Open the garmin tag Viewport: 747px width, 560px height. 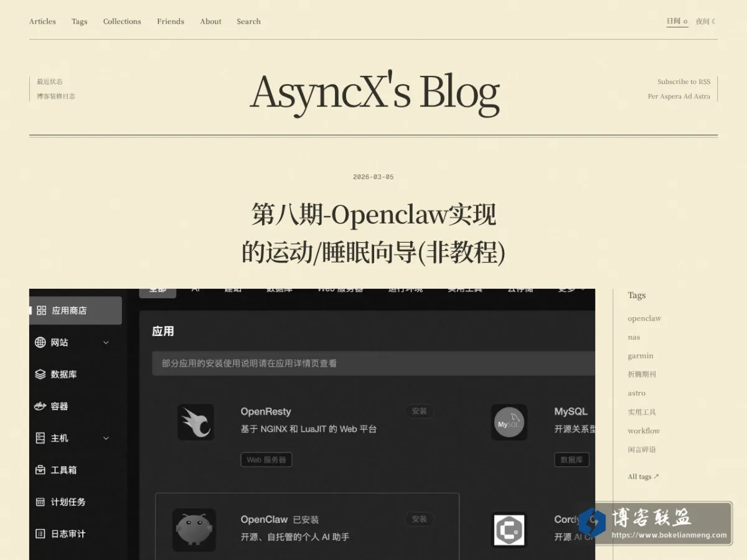pos(641,356)
